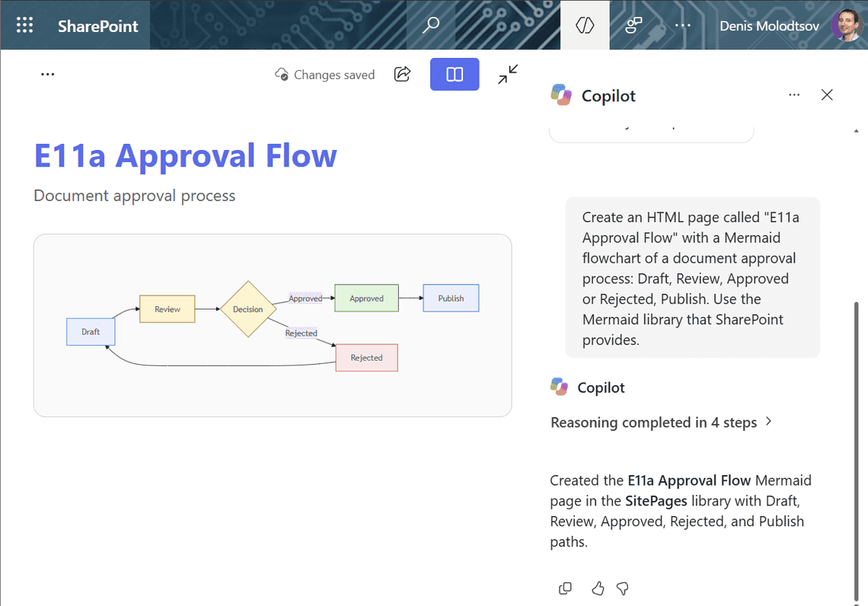Click the Approved edge label
Image resolution: width=868 pixels, height=606 pixels.
coord(305,298)
